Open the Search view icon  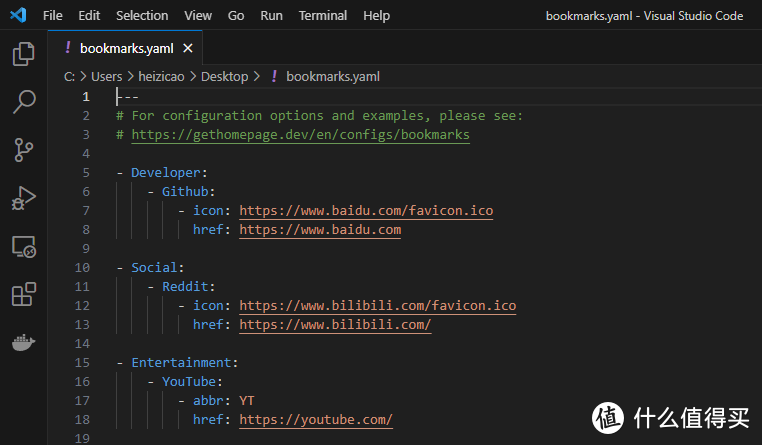[x=23, y=102]
